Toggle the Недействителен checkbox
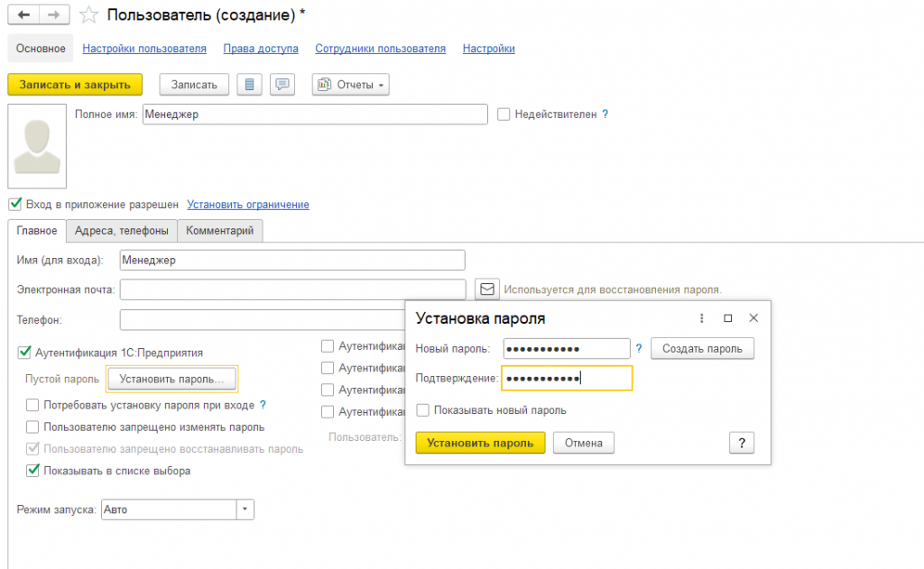Viewport: 924px width, 569px height. point(504,115)
